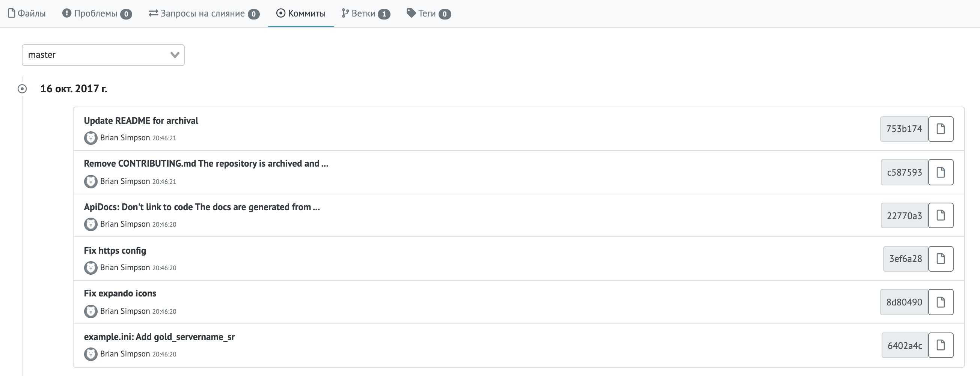Open commit 'example.ini: Add gold_servername_sr'
The width and height of the screenshot is (980, 376).
(x=159, y=337)
